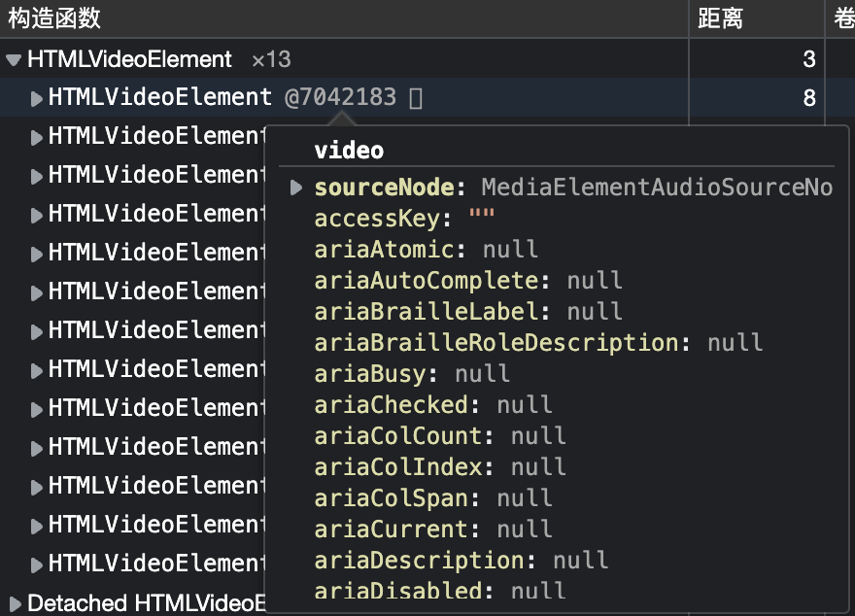Select the ariaBusy property line

[x=412, y=374]
